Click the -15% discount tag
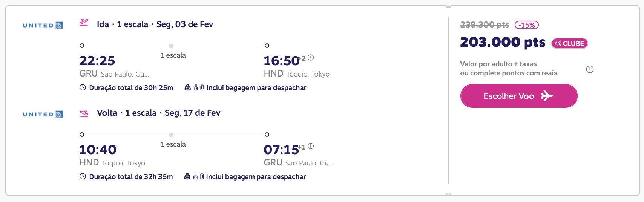644x202 pixels. 527,25
